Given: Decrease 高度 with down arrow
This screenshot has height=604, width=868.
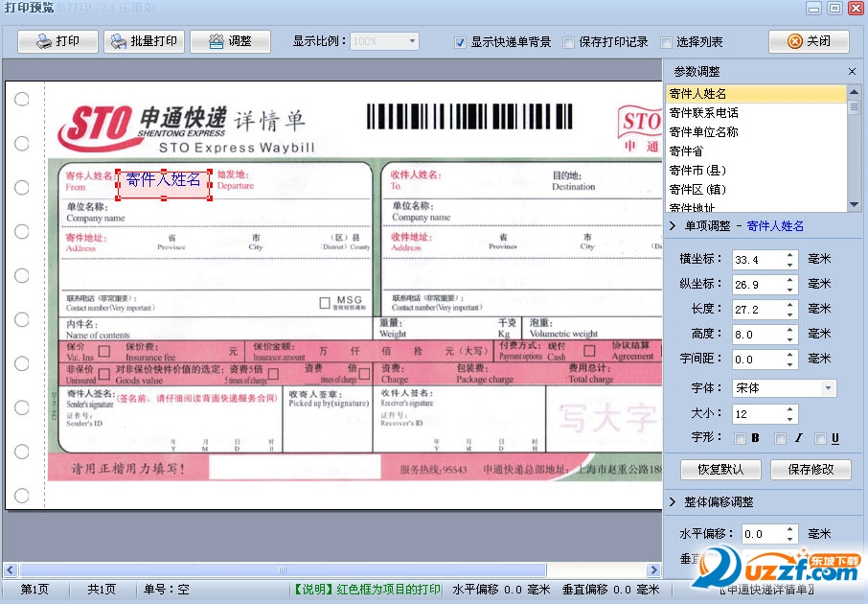Looking at the screenshot, I should click(x=790, y=339).
